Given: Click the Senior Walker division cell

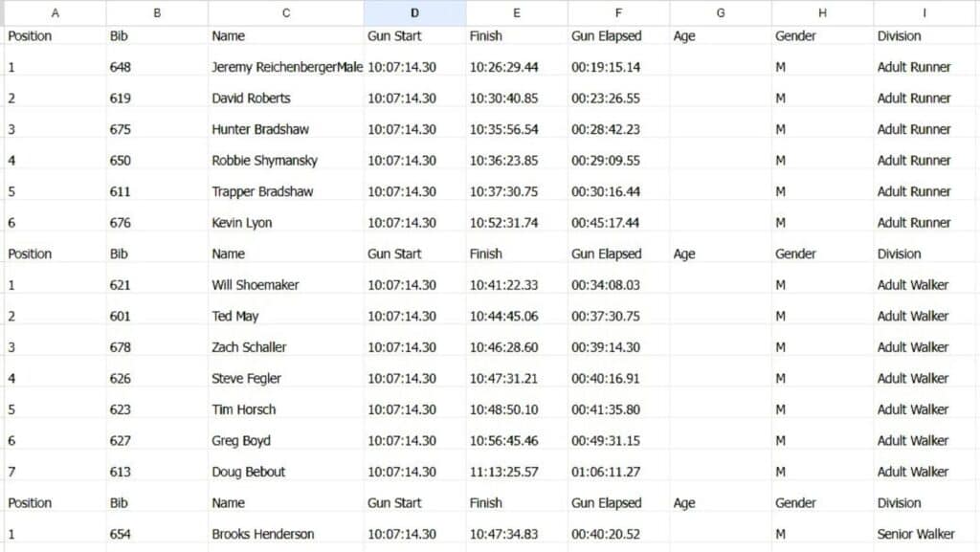Looking at the screenshot, I should coord(924,534).
